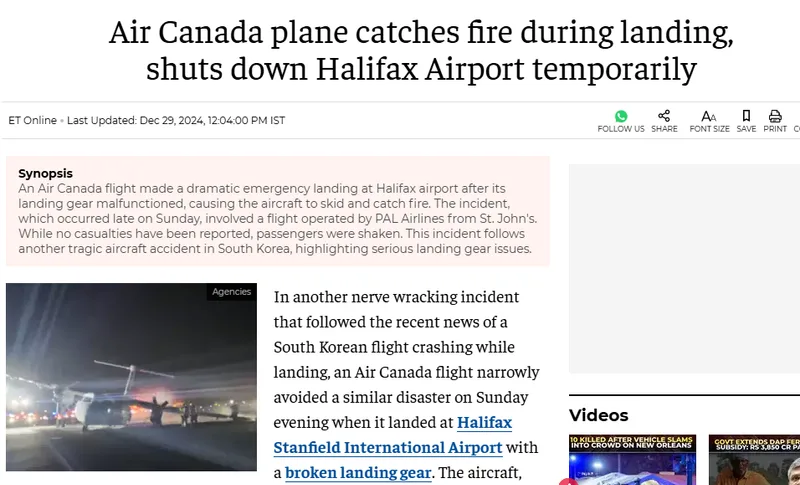Click the Agencies photo credit tag
This screenshot has width=800, height=485.
point(232,292)
